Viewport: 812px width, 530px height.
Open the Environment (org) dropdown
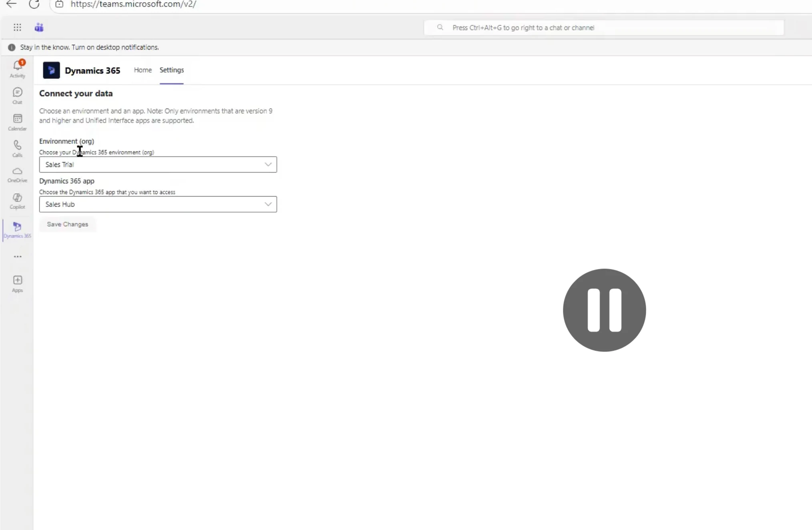click(x=158, y=165)
